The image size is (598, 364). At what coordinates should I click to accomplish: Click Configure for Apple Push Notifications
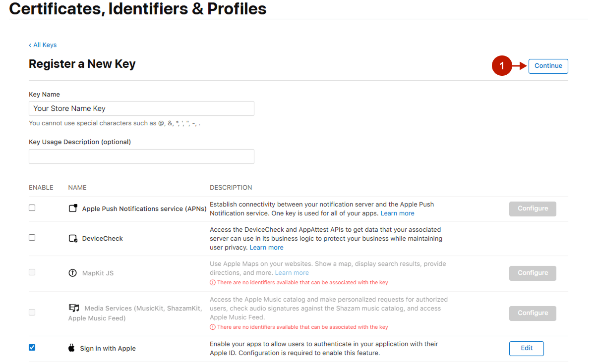pos(533,208)
